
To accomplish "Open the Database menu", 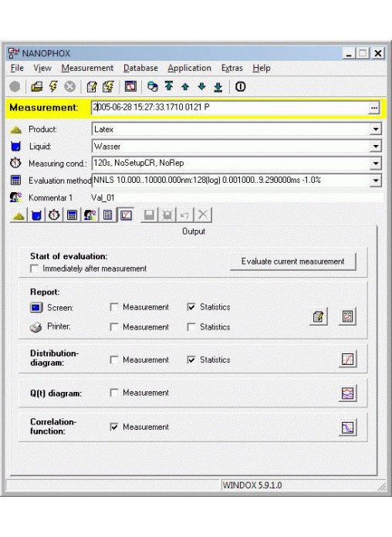I will [x=140, y=68].
